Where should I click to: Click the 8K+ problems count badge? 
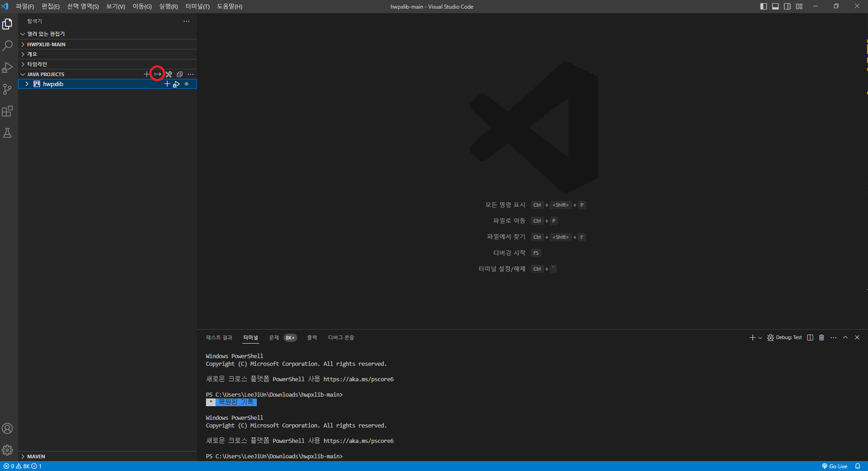coord(290,338)
